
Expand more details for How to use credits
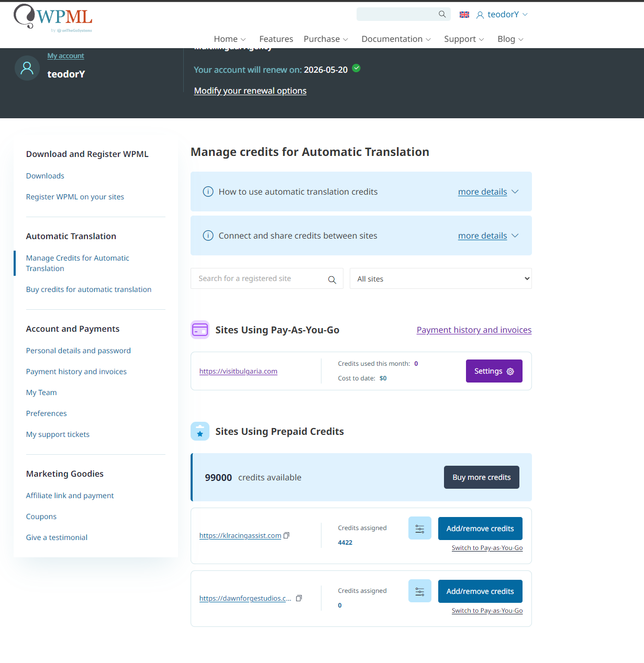pos(488,192)
